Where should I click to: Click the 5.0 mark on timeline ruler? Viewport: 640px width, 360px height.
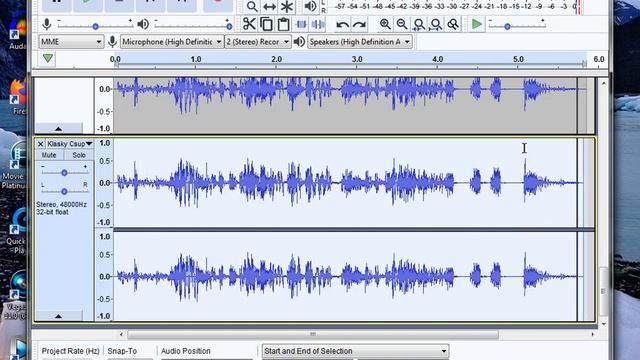point(518,59)
